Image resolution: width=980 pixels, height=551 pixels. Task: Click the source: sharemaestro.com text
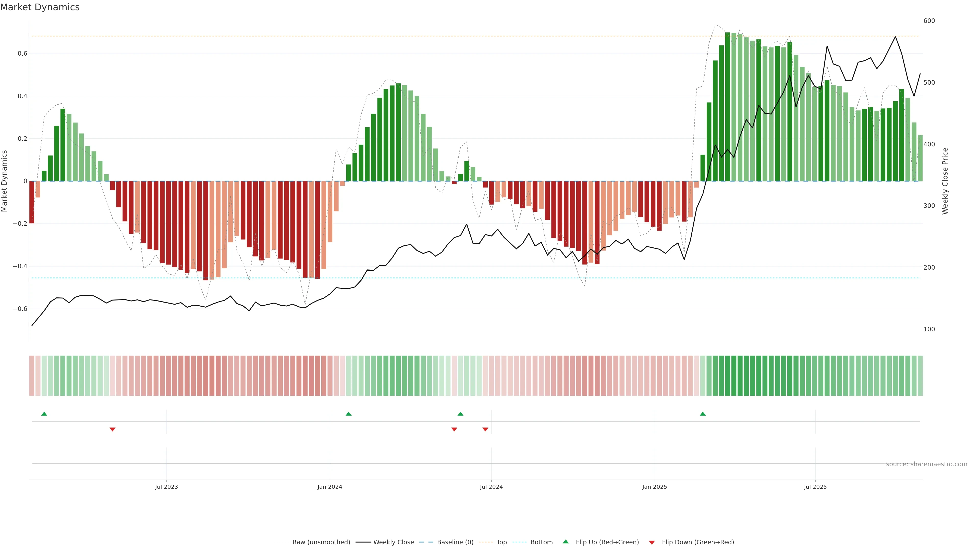pyautogui.click(x=926, y=464)
